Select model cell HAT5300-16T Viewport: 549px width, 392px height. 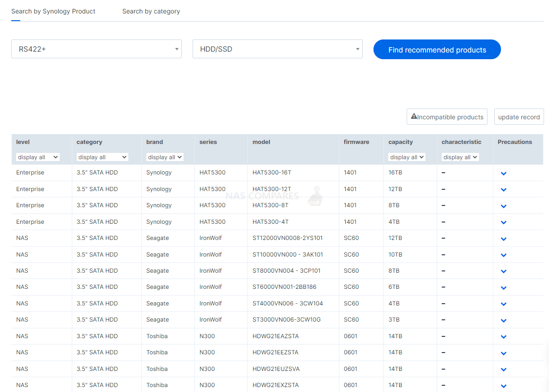click(x=272, y=172)
